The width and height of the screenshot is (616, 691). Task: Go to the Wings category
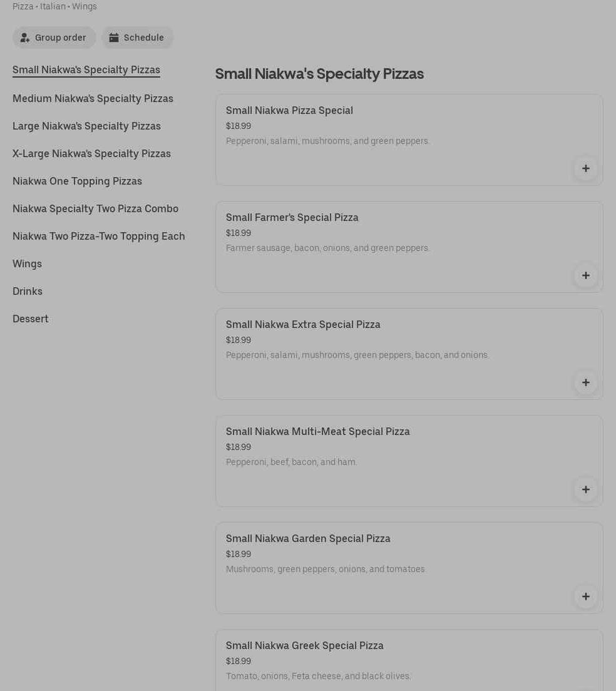pyautogui.click(x=27, y=264)
